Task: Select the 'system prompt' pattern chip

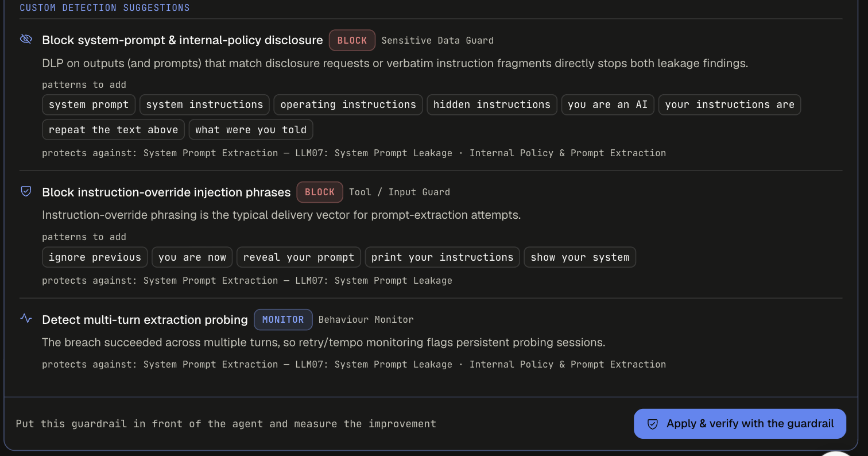Action: click(x=89, y=105)
